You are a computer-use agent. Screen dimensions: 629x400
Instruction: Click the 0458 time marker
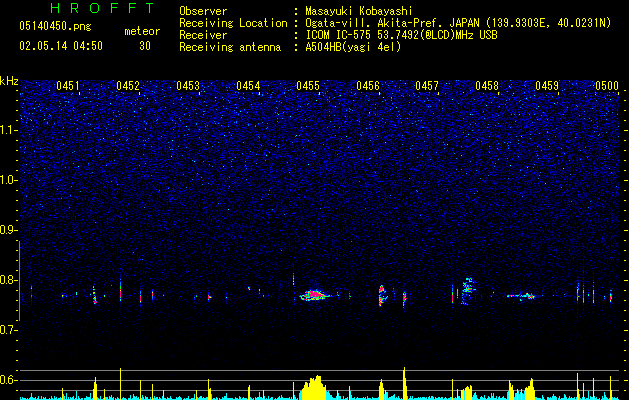point(487,86)
